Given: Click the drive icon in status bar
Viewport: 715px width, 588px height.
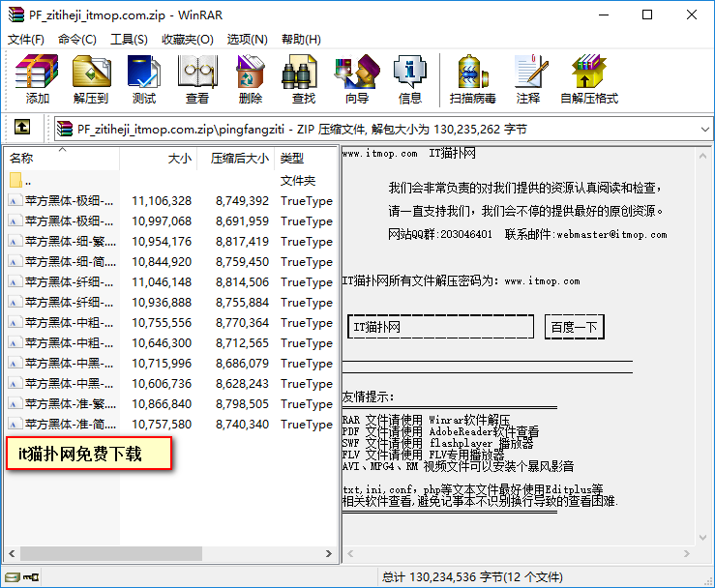Looking at the screenshot, I should pos(13,577).
